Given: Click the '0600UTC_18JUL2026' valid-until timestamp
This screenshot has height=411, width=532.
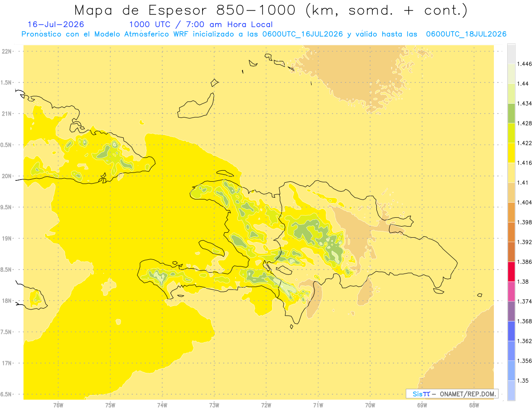Looking at the screenshot, I should coord(466,34).
